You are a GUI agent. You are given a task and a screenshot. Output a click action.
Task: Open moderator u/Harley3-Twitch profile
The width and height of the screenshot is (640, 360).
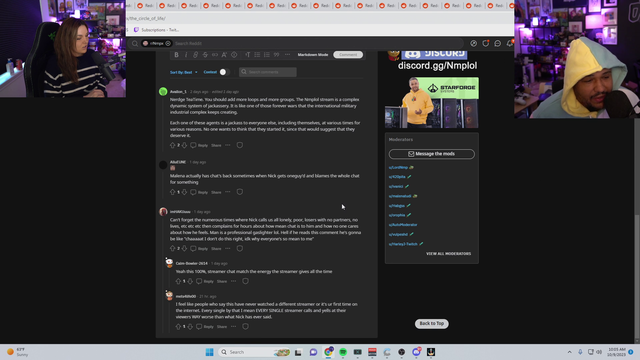tap(403, 244)
